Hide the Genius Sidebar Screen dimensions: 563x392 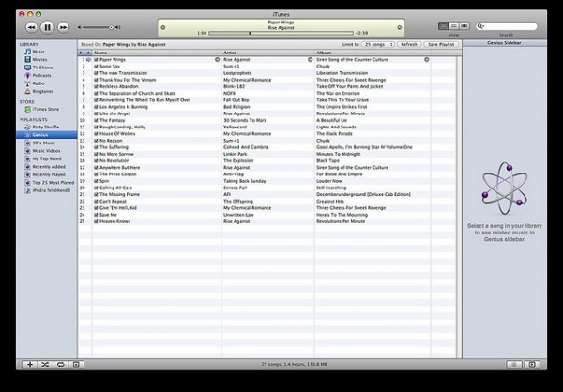(532, 365)
